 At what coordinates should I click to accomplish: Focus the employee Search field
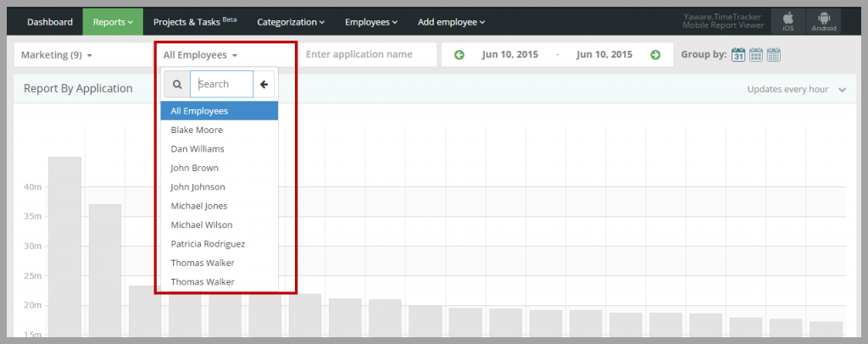(221, 85)
